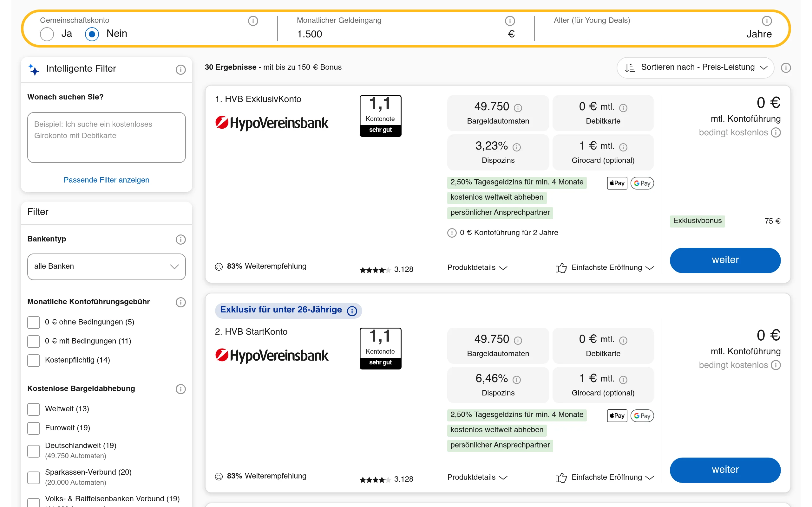The width and height of the screenshot is (812, 507).
Task: Click the info icon beside 3,23% Dispozins
Action: [516, 147]
